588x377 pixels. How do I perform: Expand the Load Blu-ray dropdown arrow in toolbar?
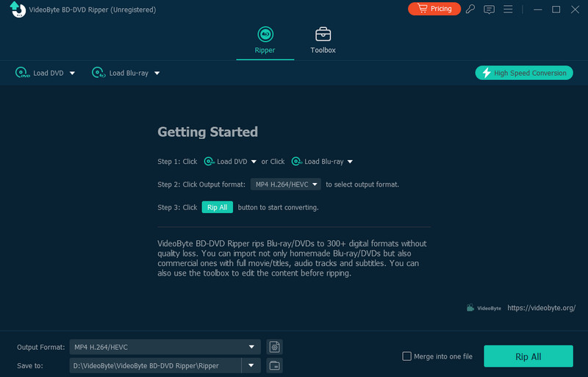click(x=157, y=73)
